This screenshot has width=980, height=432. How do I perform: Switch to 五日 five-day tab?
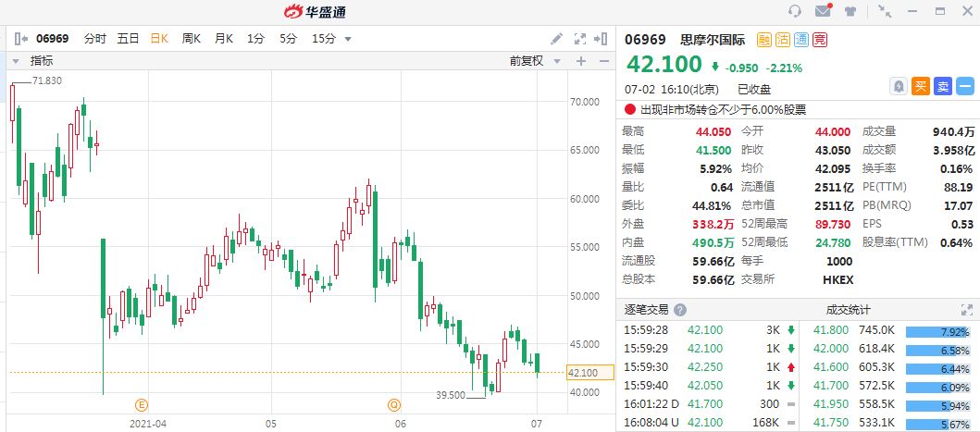click(128, 39)
